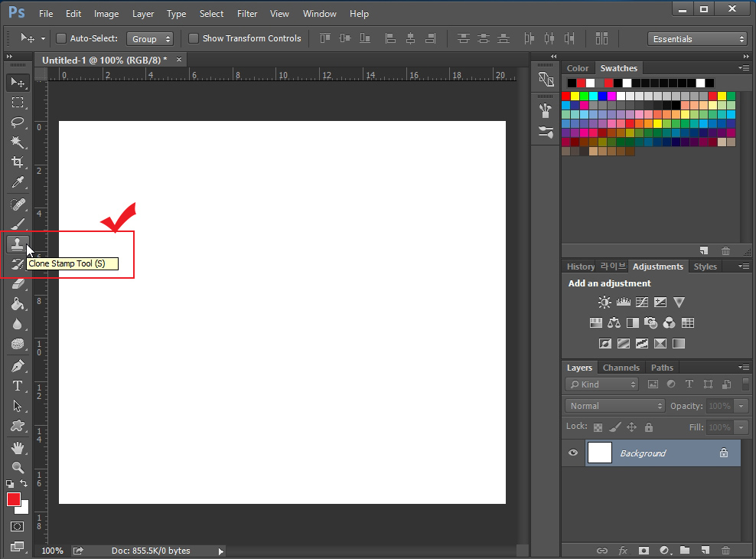Screen dimensions: 756x559
Task: Open Layers panel flyout menu
Action: [x=744, y=368]
